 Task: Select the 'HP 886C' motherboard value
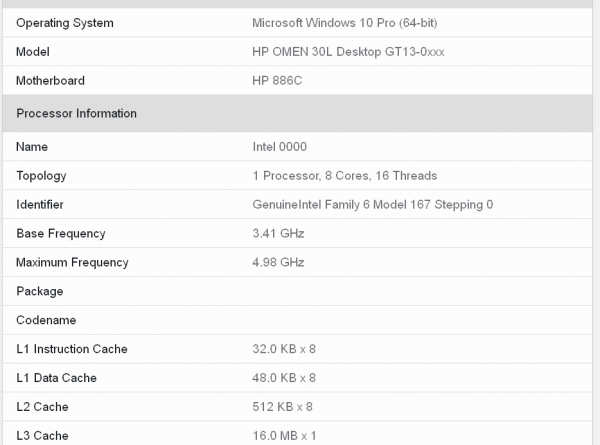pyautogui.click(x=277, y=81)
